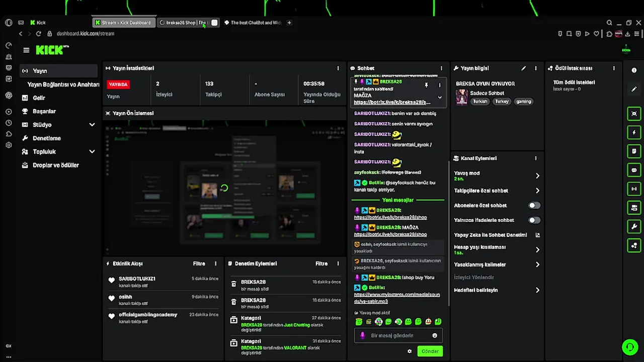Open Yasaklanmış kelimeler settings
Viewport: 644px width, 362px height.
pos(497,264)
